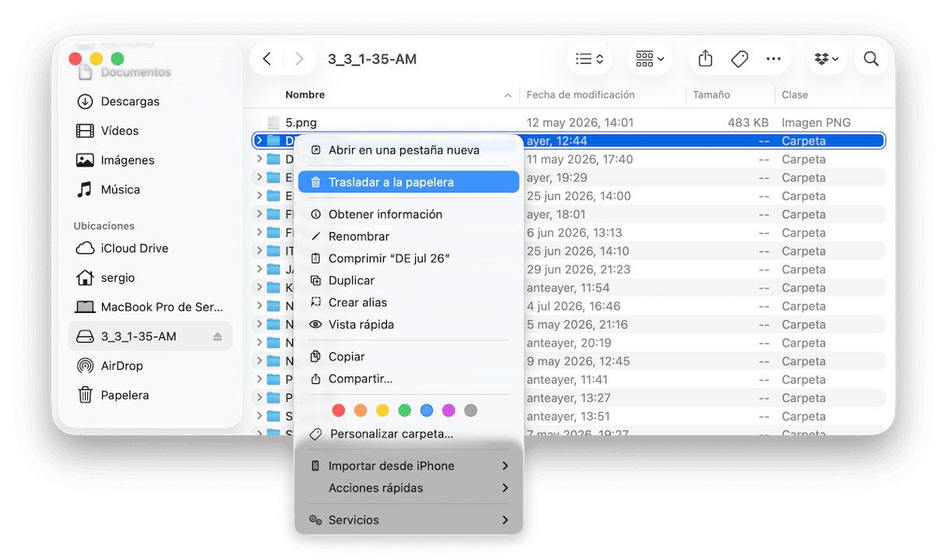
Task: Select folder row dated anteayer, 13:51
Action: (569, 417)
